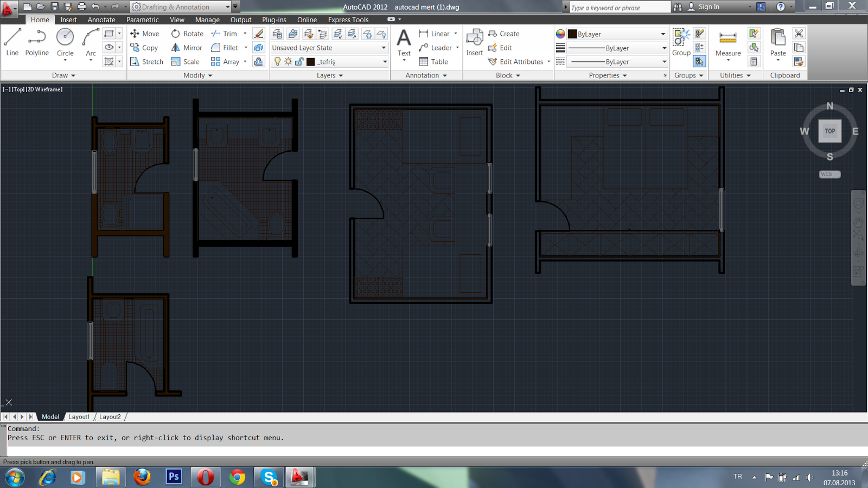The width and height of the screenshot is (868, 488).
Task: Open the View ribbon tab
Action: (177, 20)
